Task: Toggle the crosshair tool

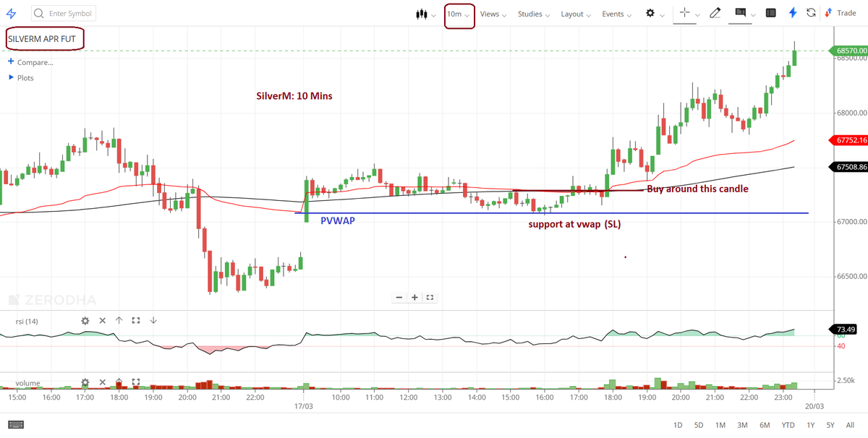Action: [684, 13]
